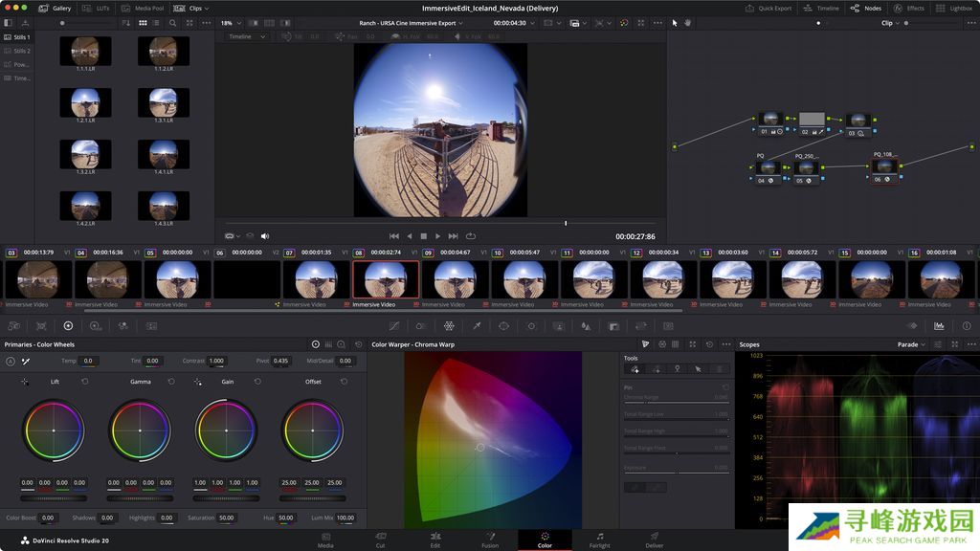Open the 18% viewer zoom dropdown
980x551 pixels.
[229, 23]
